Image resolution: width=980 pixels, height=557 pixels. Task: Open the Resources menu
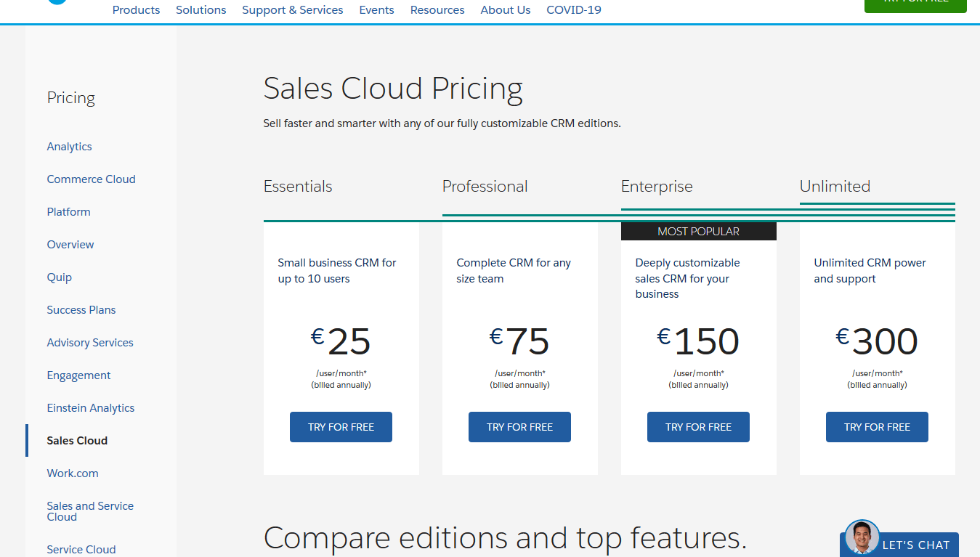(437, 9)
